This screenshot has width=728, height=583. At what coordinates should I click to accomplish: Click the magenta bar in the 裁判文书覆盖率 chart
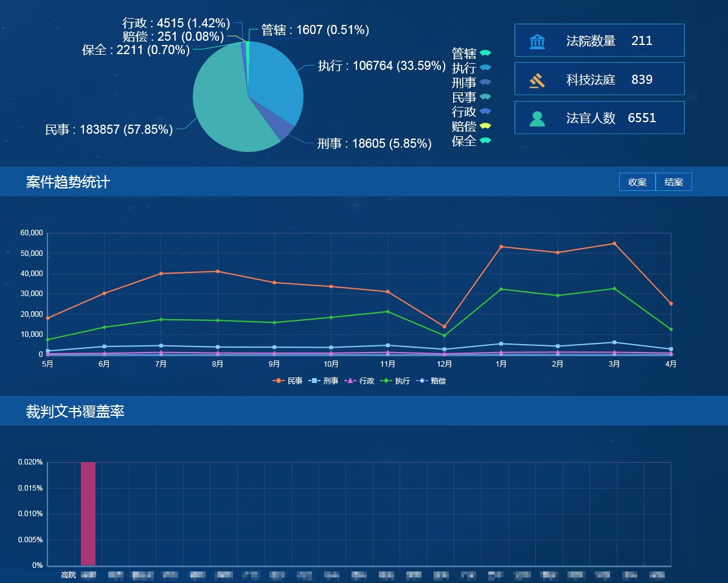[88, 514]
